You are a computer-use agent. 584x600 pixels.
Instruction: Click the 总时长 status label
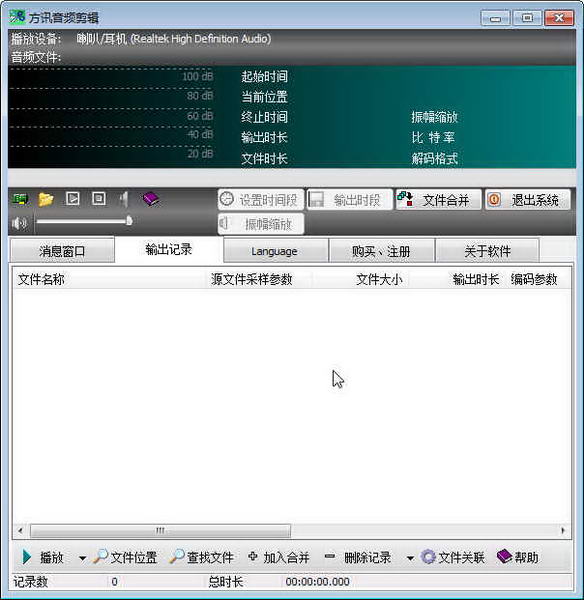point(225,582)
